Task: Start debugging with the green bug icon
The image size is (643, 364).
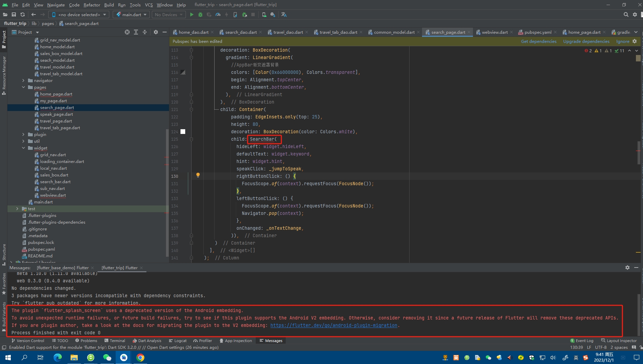Action: 200,15
